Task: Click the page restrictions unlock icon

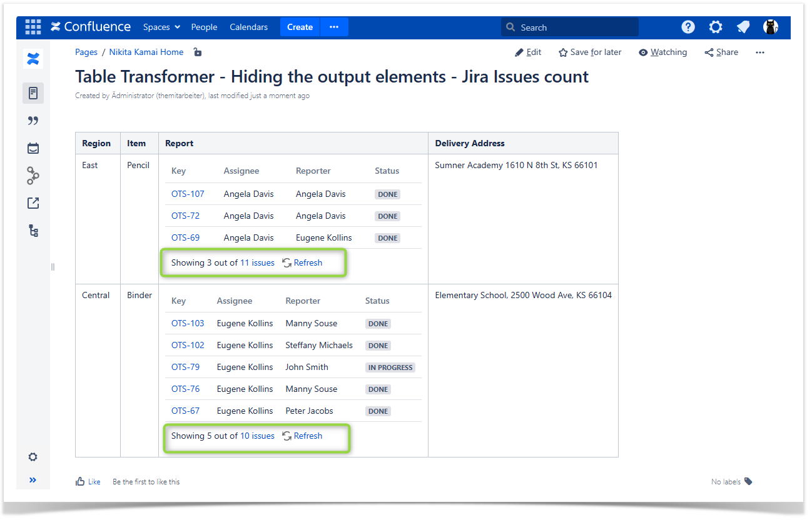Action: [198, 52]
